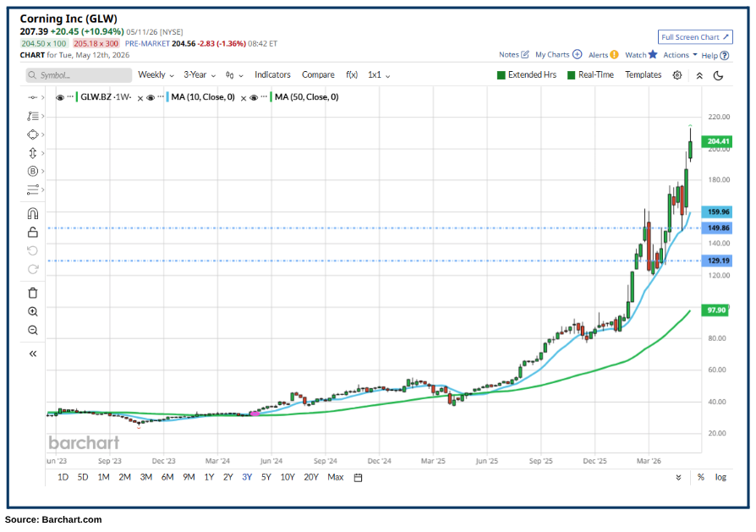756x532 pixels.
Task: Click the Watch star icon
Action: [x=653, y=54]
